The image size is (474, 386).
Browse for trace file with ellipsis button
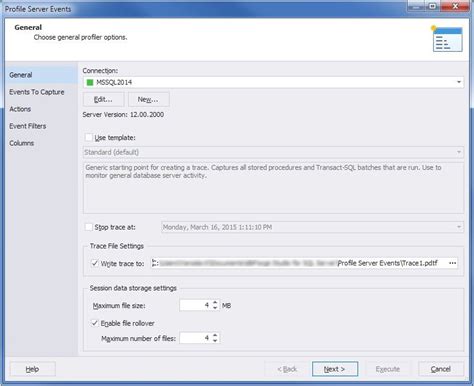[452, 263]
